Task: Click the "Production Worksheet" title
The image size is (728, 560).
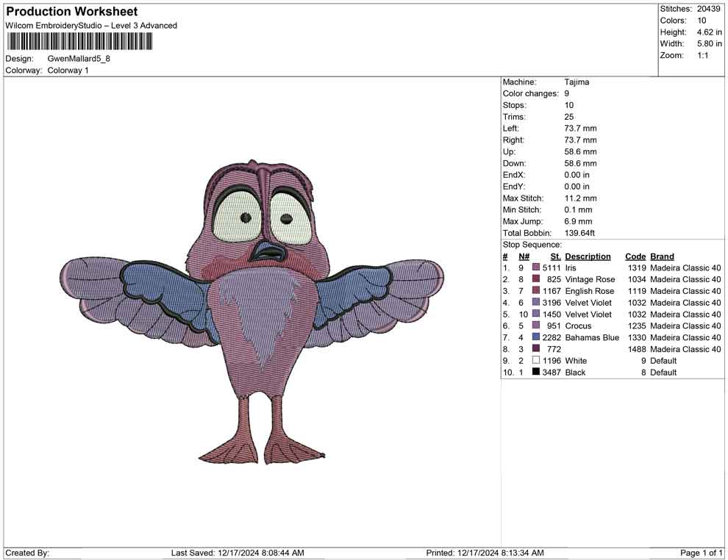Action: pos(72,12)
